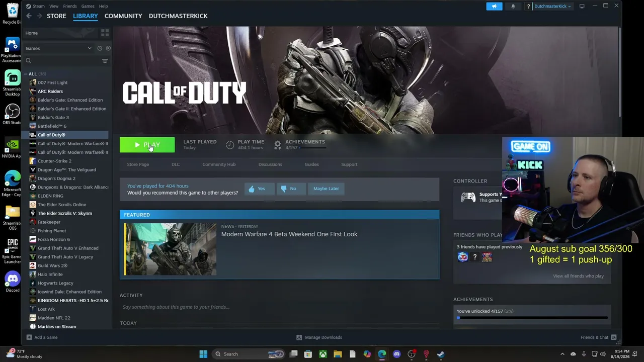Show hidden system tray icons chevron
The width and height of the screenshot is (644, 362).
point(562,354)
